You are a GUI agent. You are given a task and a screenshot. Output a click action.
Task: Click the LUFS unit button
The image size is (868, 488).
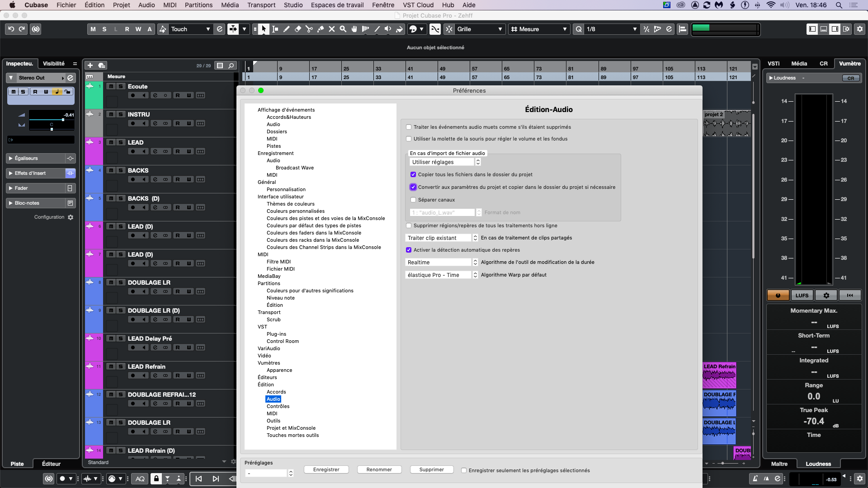coord(802,296)
